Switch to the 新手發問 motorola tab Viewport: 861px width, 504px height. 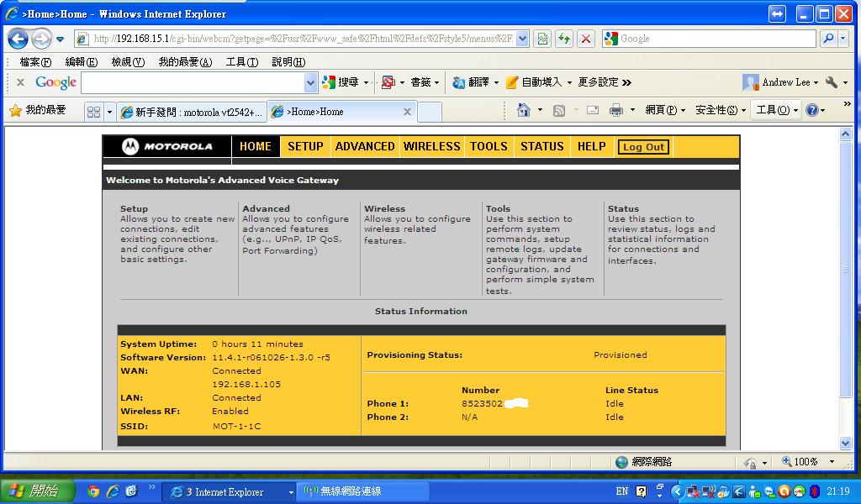click(193, 112)
